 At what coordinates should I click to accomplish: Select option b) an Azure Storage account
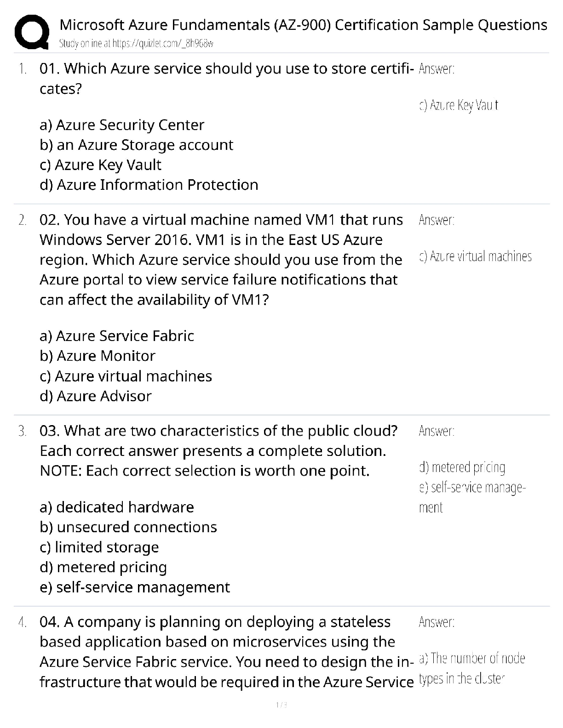point(136,145)
